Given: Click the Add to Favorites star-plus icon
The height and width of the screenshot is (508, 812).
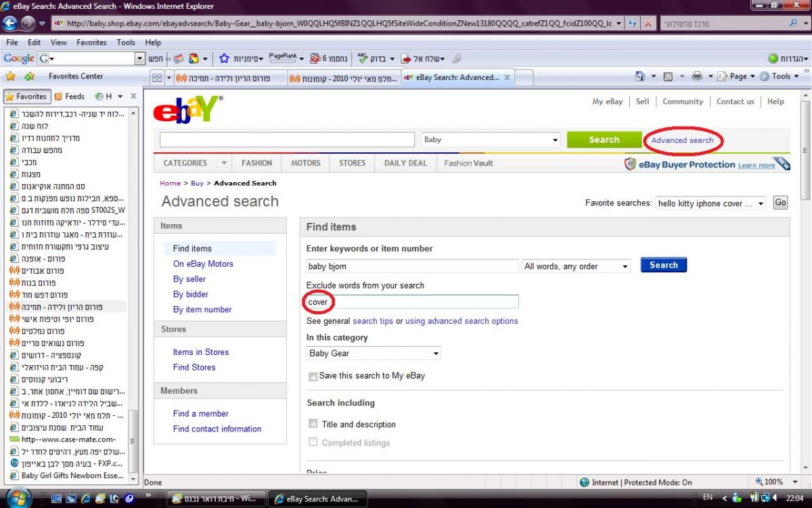Looking at the screenshot, I should pos(29,77).
